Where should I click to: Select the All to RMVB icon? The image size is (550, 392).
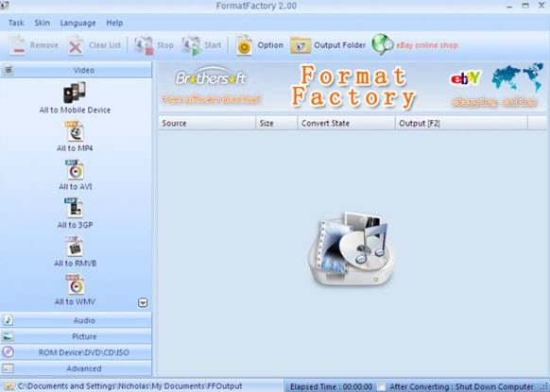pos(74,247)
